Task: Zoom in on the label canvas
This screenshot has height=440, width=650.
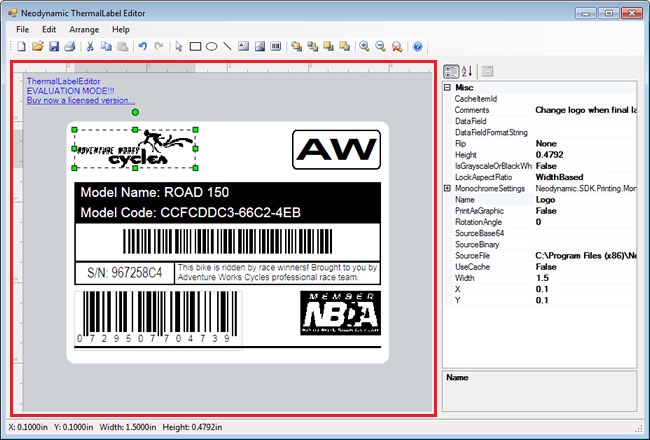Action: pyautogui.click(x=364, y=46)
